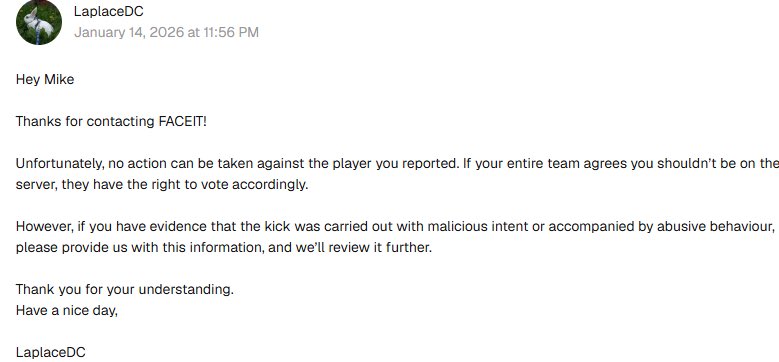
Task: Click the LaplaceDC signature at bottom
Action: [x=51, y=353]
